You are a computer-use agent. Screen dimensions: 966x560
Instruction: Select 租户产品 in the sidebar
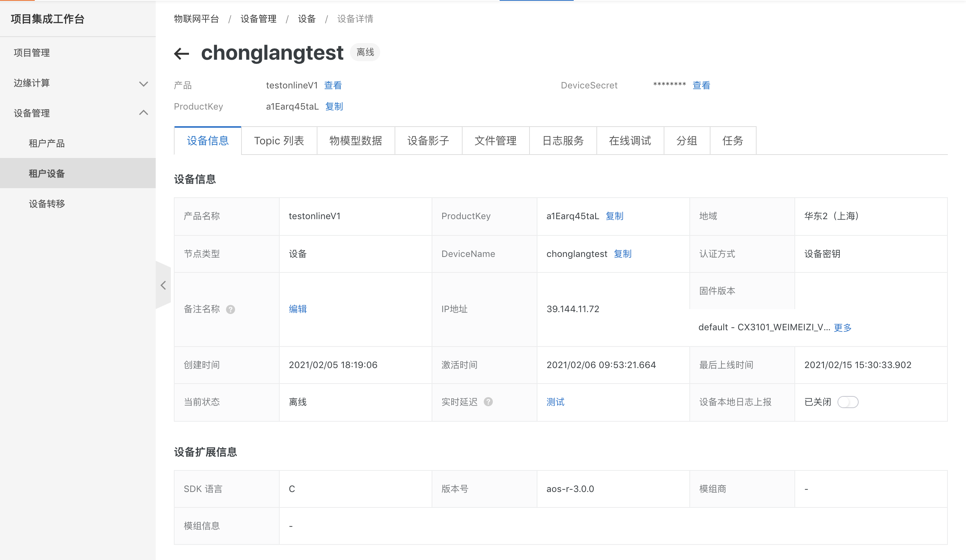pyautogui.click(x=78, y=143)
